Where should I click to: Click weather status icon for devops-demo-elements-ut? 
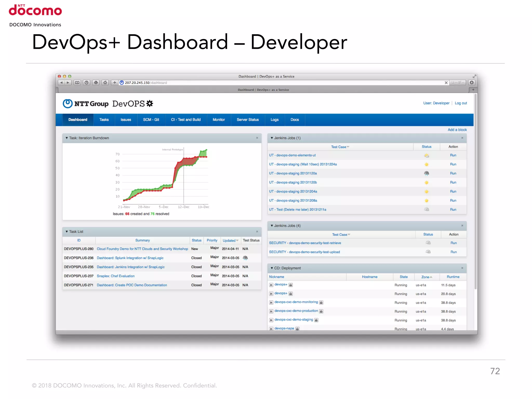[x=426, y=155]
